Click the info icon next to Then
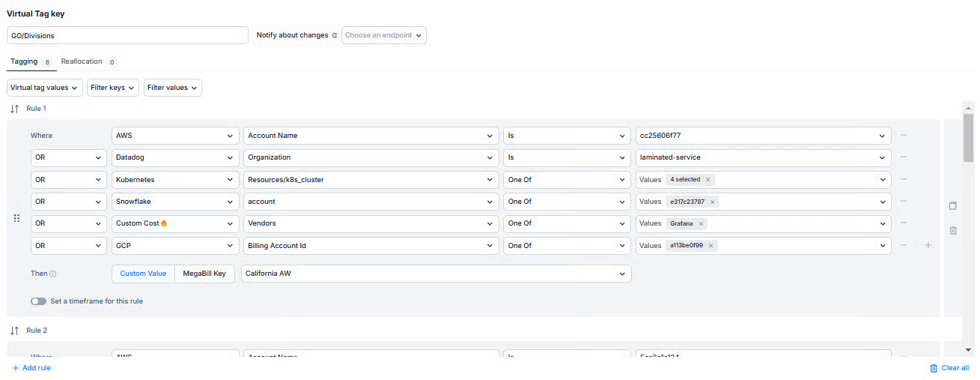Screen dimensions: 980x380 click(53, 274)
